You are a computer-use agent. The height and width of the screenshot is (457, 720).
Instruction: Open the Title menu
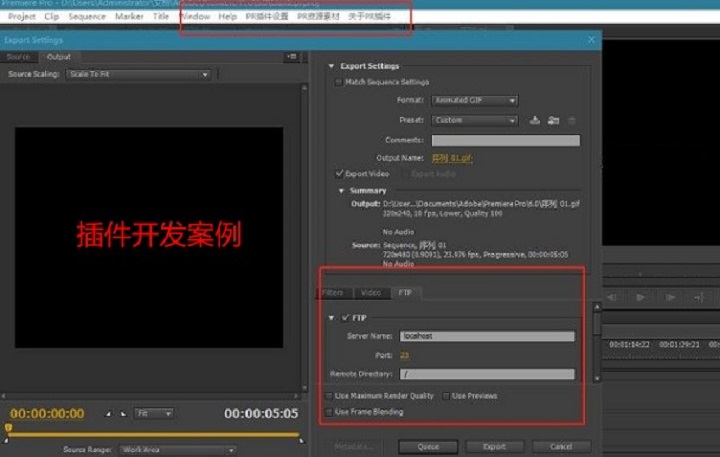pos(161,17)
